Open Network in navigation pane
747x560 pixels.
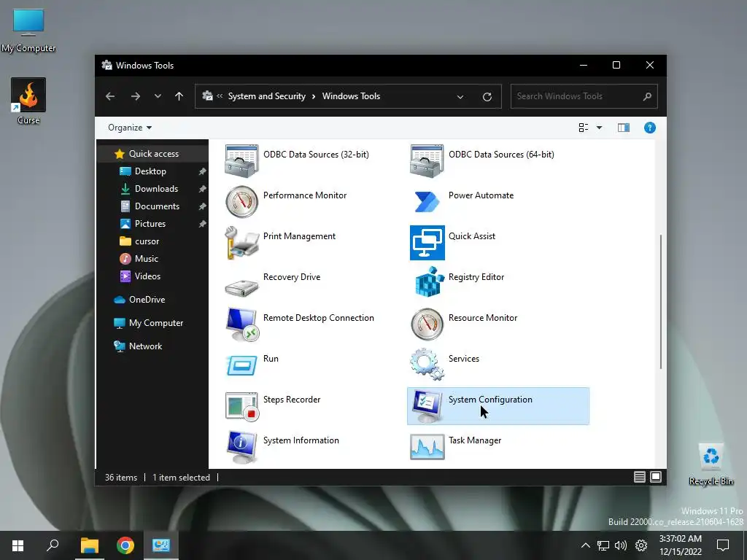point(153,346)
